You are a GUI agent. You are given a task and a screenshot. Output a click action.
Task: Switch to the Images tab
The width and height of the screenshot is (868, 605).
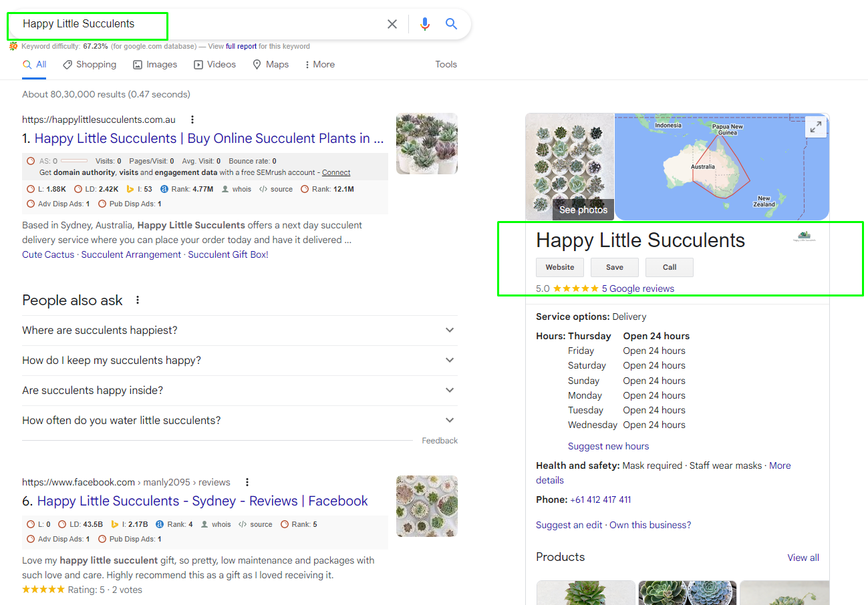tap(155, 65)
